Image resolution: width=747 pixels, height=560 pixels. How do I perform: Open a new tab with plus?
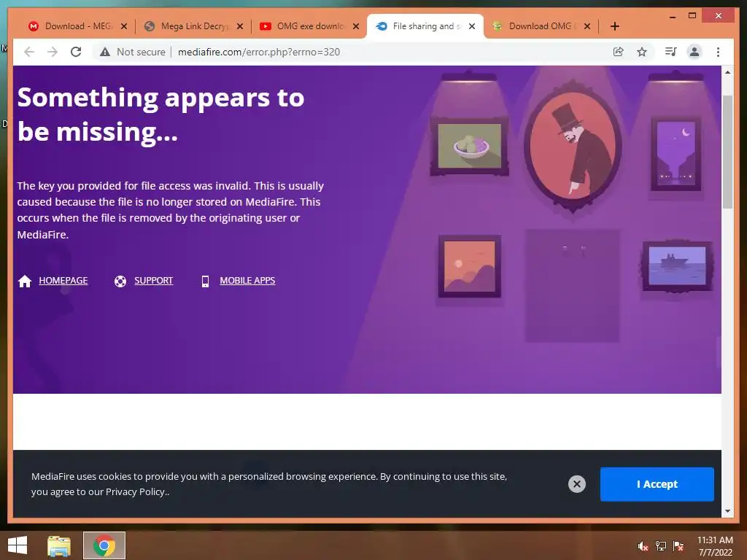tap(614, 26)
